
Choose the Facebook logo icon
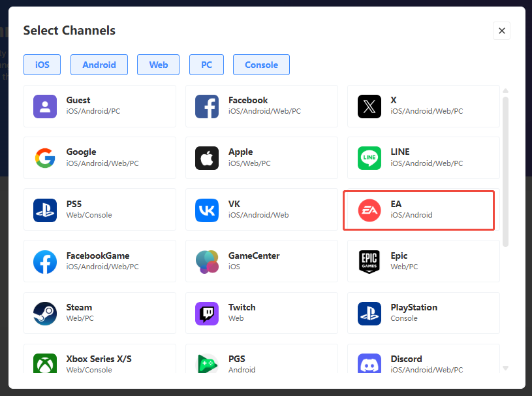tap(207, 107)
